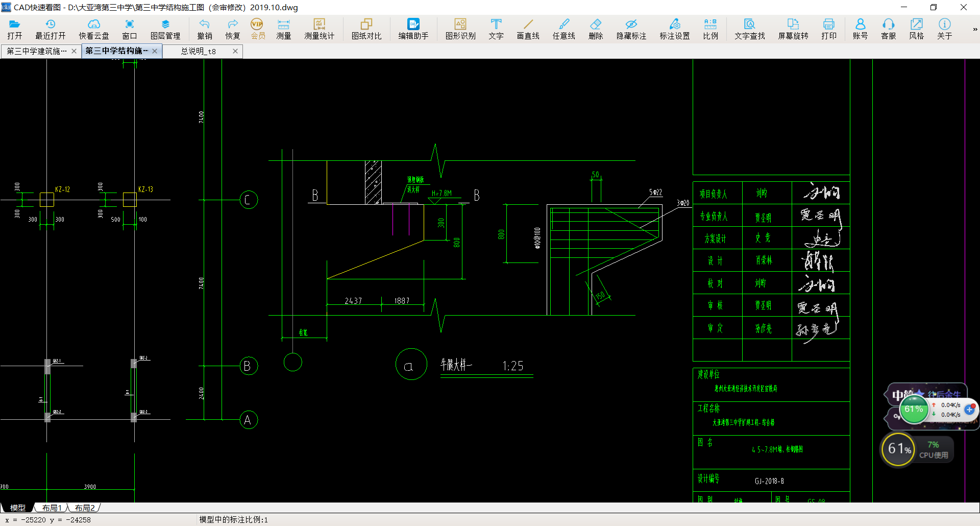Expand toolbar overflow chevron at right
980x526 pixels.
click(x=975, y=29)
